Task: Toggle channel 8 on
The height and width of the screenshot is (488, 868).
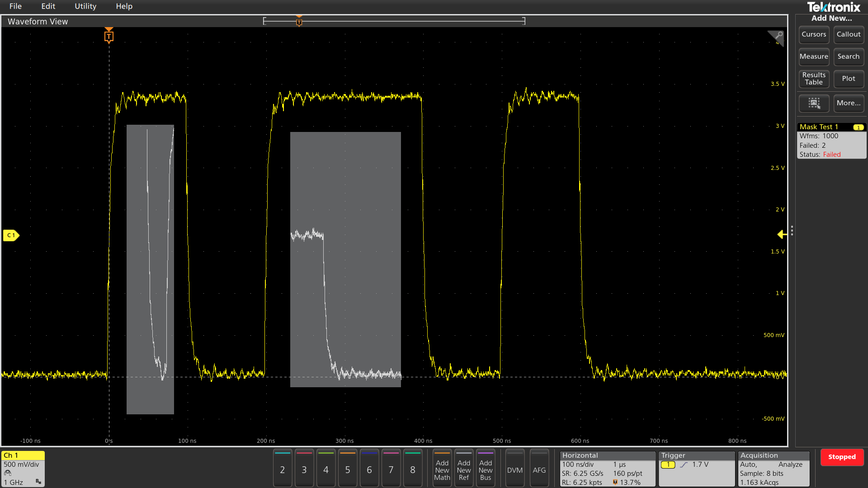Action: coord(412,470)
